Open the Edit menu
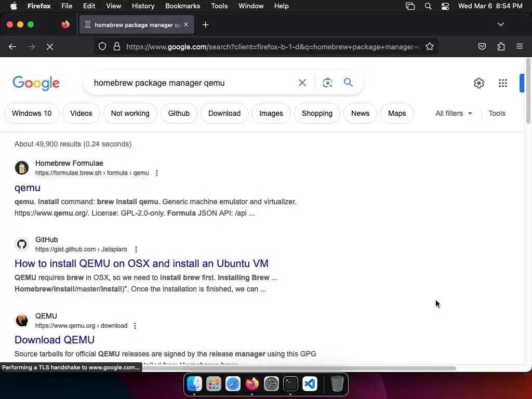Image resolution: width=532 pixels, height=399 pixels. [x=89, y=6]
